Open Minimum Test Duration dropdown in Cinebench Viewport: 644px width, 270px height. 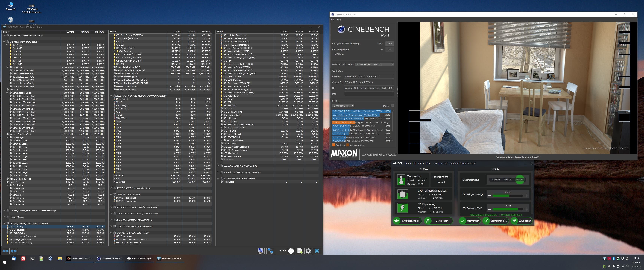tap(374, 64)
